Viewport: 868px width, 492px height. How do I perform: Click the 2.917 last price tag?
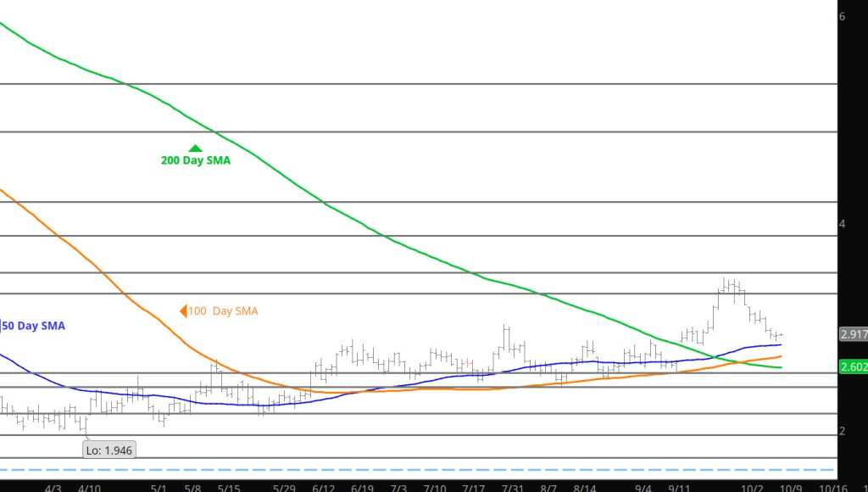coord(852,334)
